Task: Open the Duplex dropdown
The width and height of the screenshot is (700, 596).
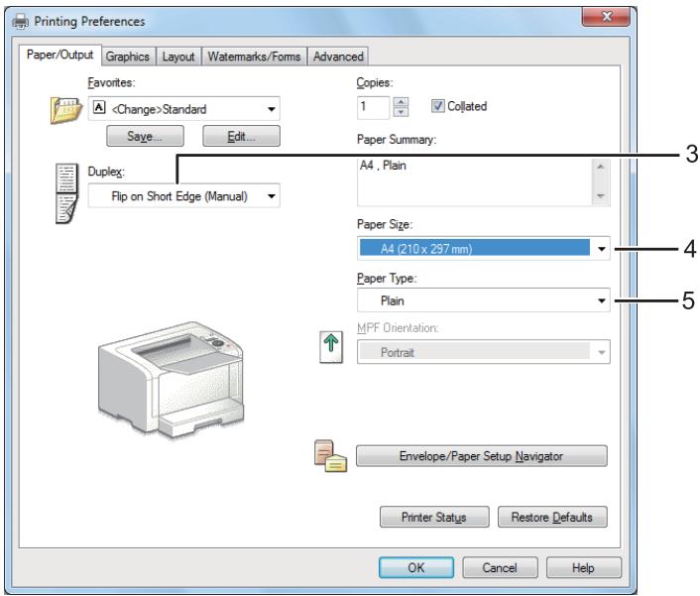Action: click(184, 195)
